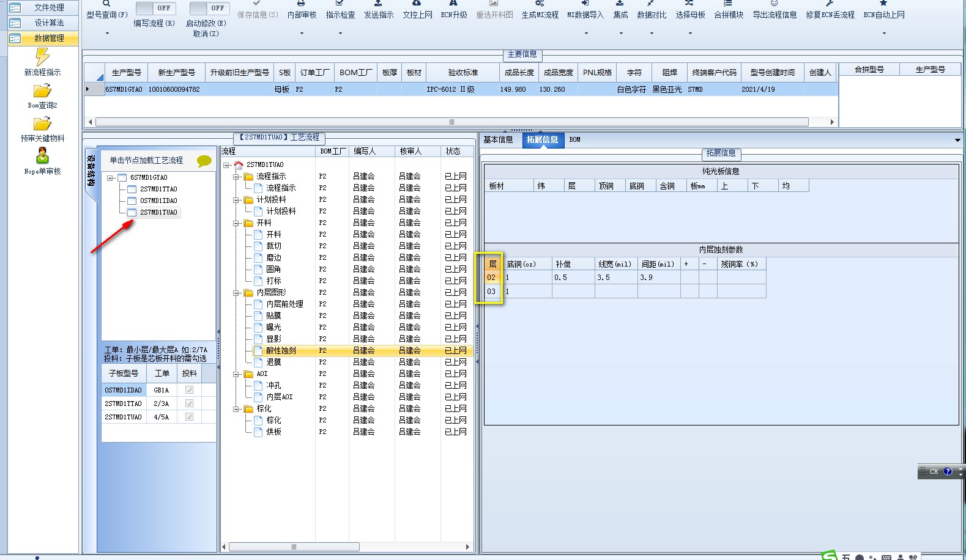Viewport: 966px width, 560px height.
Task: Open the dropdown arrow under ECN自动上网
Action: pos(884,33)
